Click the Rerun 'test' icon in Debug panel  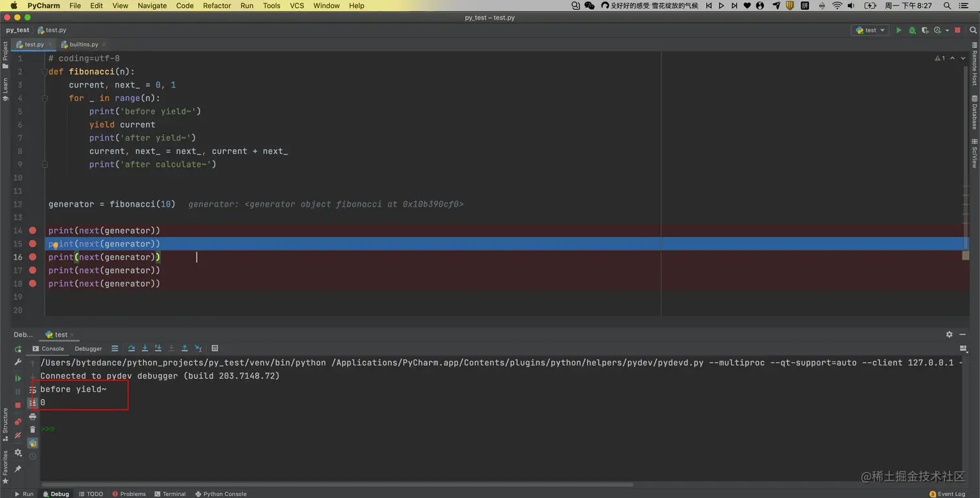tap(17, 348)
